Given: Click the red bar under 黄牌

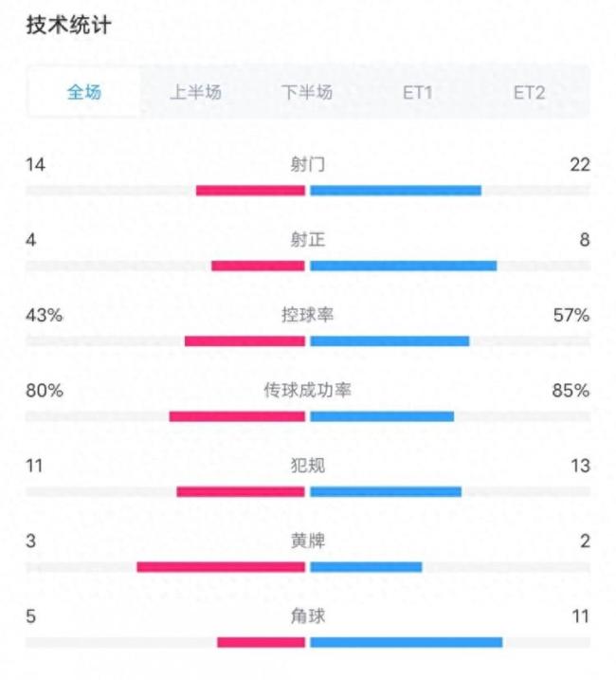Looking at the screenshot, I should pos(221,567).
